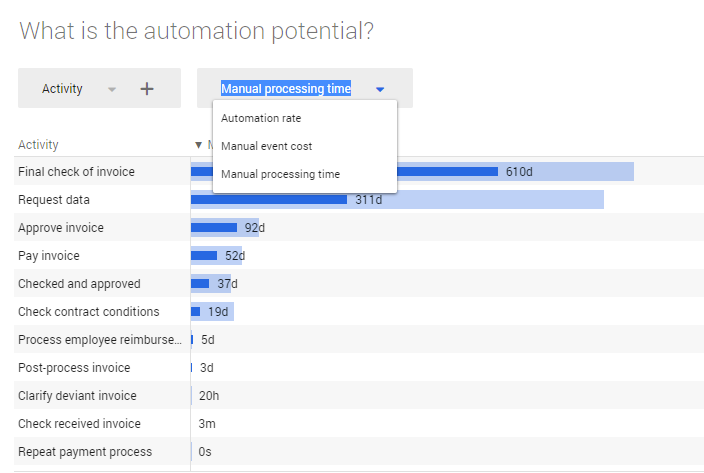Click the Activity column header
Viewport: 704px width, 473px height.
39,145
